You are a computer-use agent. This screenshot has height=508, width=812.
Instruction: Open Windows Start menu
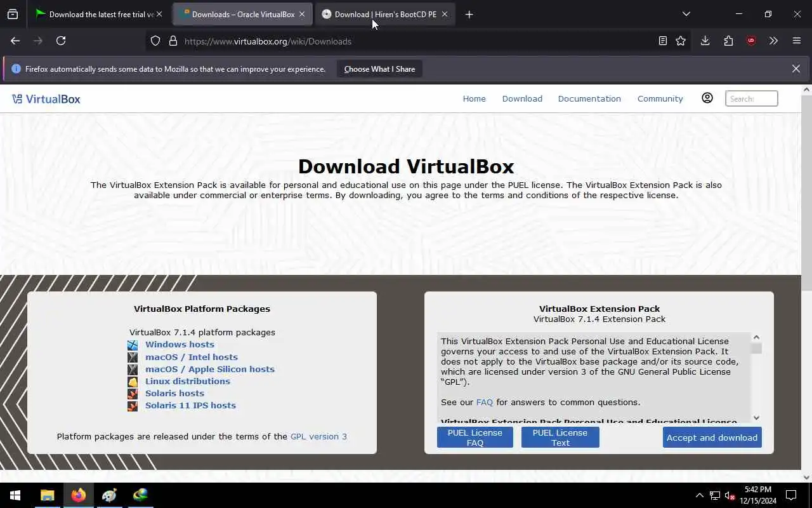click(15, 495)
